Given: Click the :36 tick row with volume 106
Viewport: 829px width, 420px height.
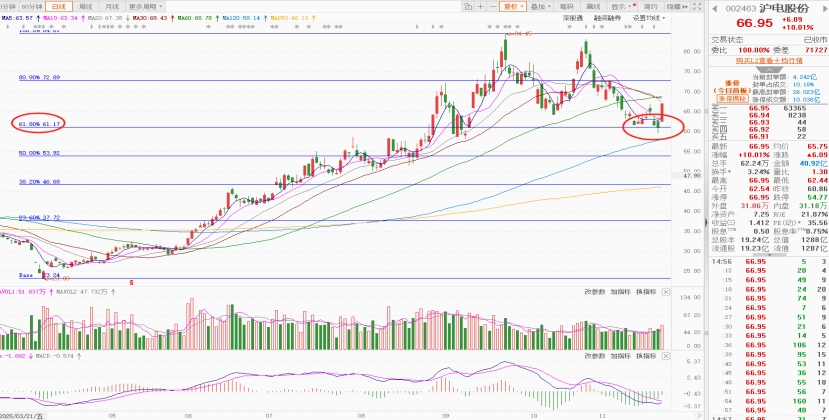Looking at the screenshot, I should [x=769, y=345].
